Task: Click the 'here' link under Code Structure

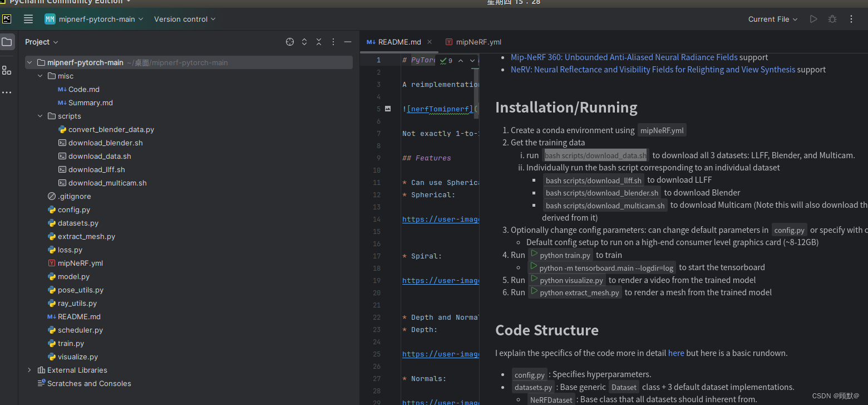Action: (676, 353)
